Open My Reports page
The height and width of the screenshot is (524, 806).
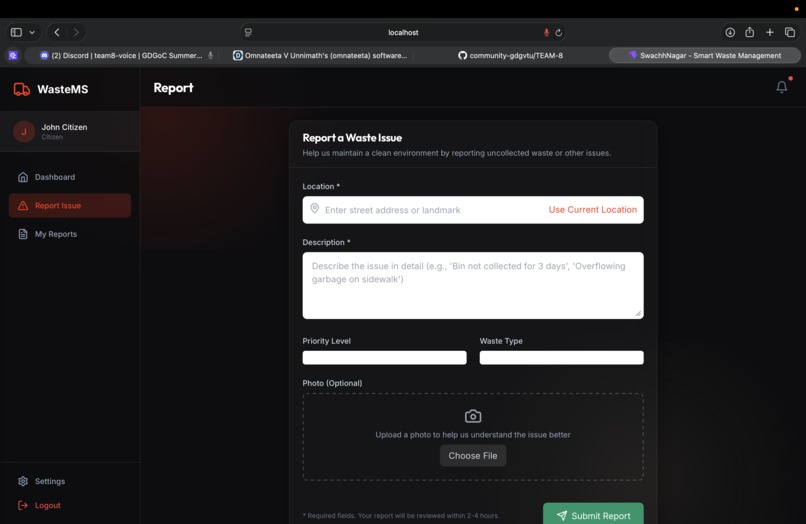[x=70, y=234]
